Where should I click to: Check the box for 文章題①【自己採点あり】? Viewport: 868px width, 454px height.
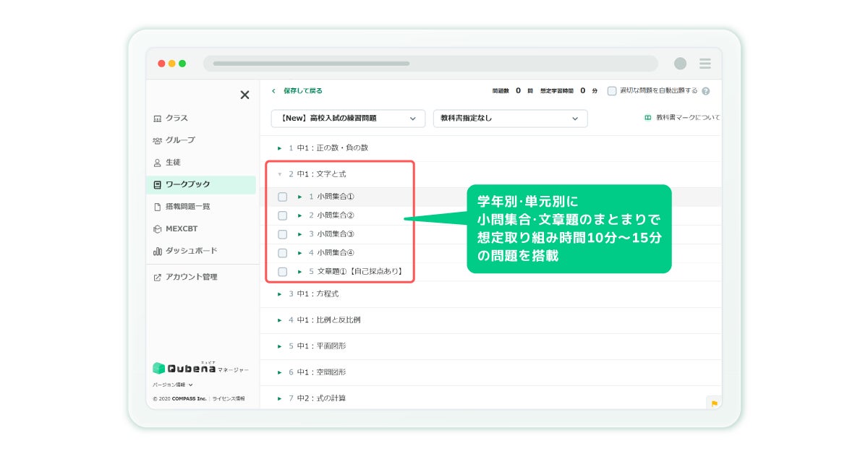coord(282,272)
